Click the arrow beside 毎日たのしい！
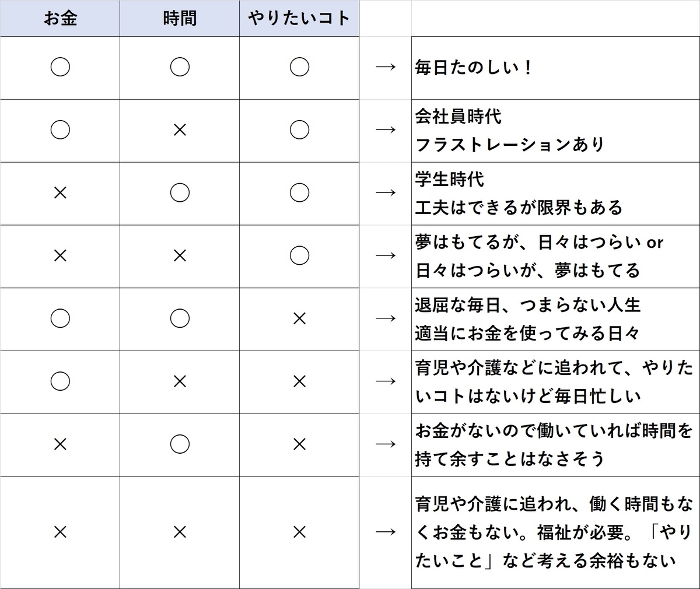 [386, 67]
